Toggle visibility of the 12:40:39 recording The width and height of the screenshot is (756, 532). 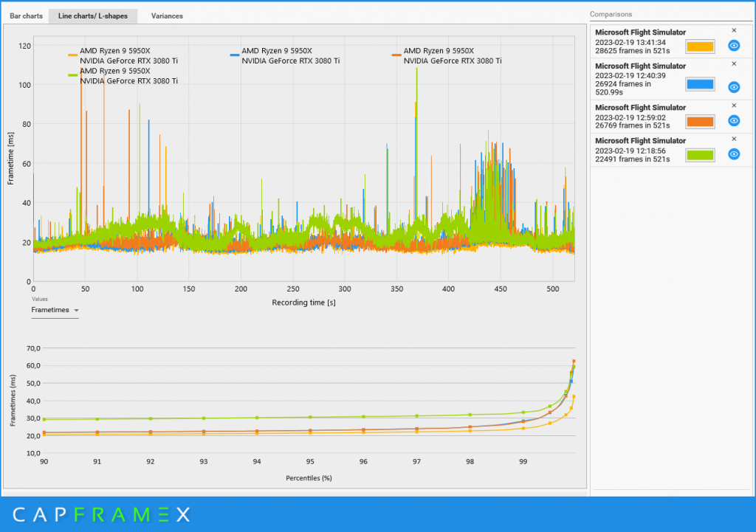click(x=734, y=87)
